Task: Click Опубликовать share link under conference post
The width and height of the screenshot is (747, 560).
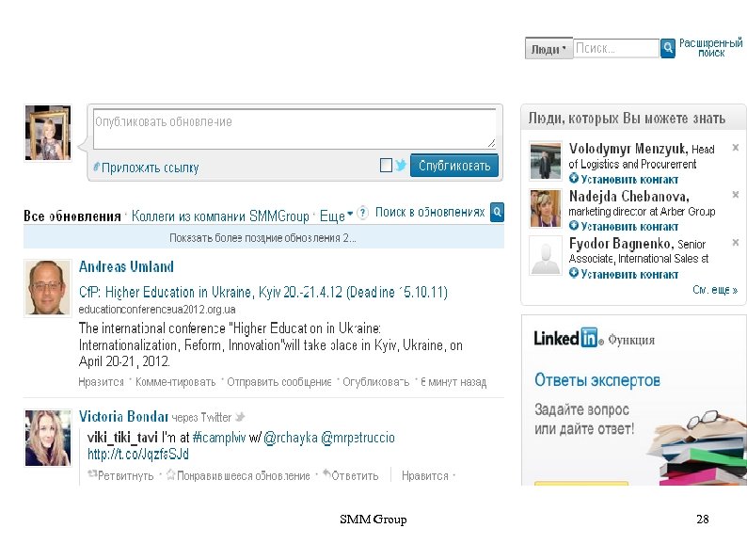Action: [x=376, y=382]
